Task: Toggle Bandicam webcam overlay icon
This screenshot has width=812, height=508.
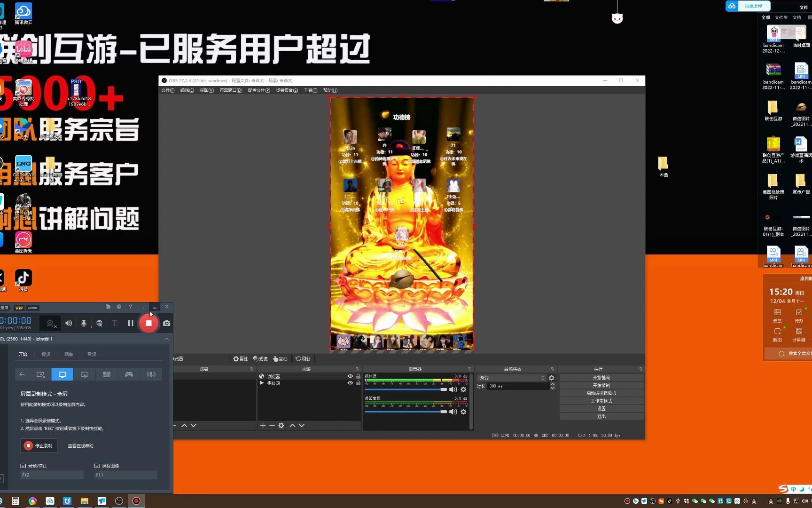Action: click(51, 323)
